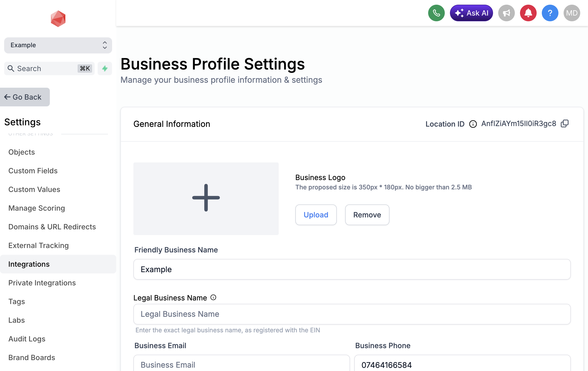Open the Ask AI assistant

[471, 13]
